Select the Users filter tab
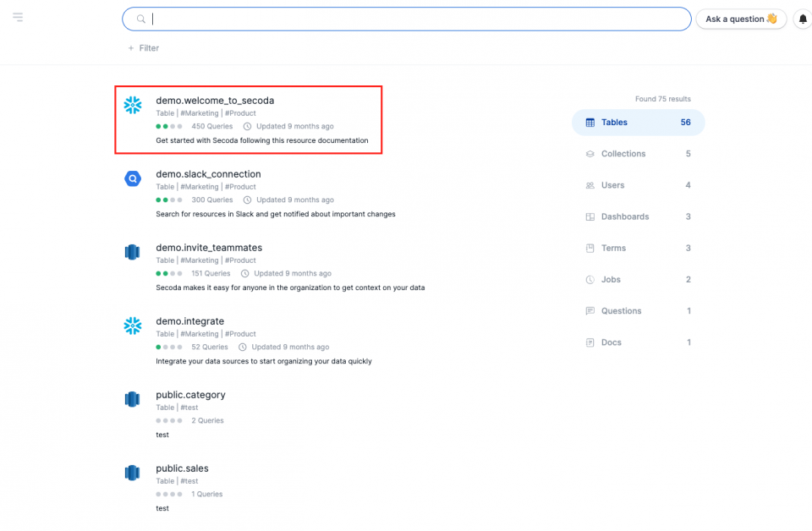The height and width of the screenshot is (531, 812). tap(638, 185)
